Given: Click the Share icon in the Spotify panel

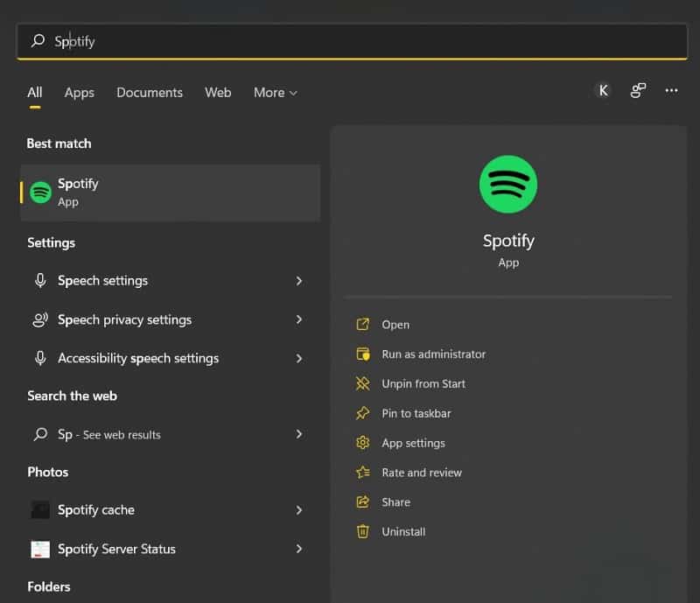Looking at the screenshot, I should pyautogui.click(x=363, y=501).
